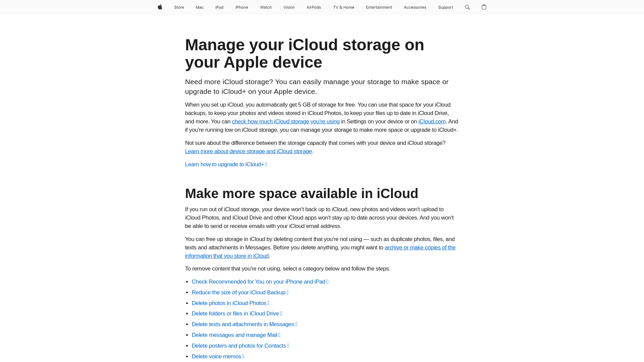Jump to 'Delete texts and attachments in Messages'
Image resolution: width=644 pixels, height=362 pixels.
pos(244,324)
